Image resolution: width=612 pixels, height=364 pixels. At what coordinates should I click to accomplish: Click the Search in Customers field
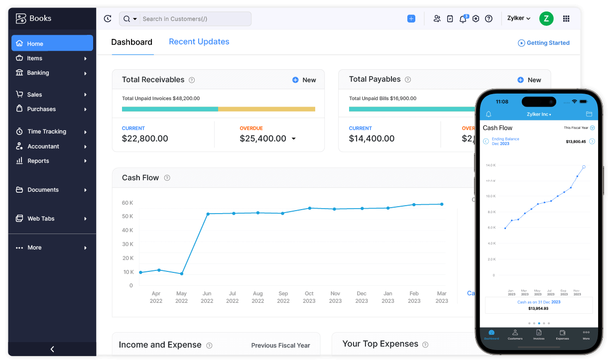coord(194,19)
